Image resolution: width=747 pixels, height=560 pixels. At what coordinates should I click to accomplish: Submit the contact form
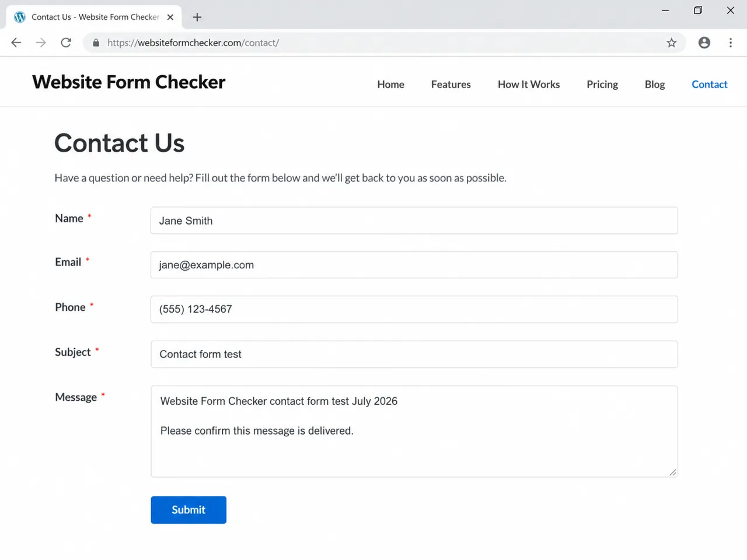(x=189, y=510)
